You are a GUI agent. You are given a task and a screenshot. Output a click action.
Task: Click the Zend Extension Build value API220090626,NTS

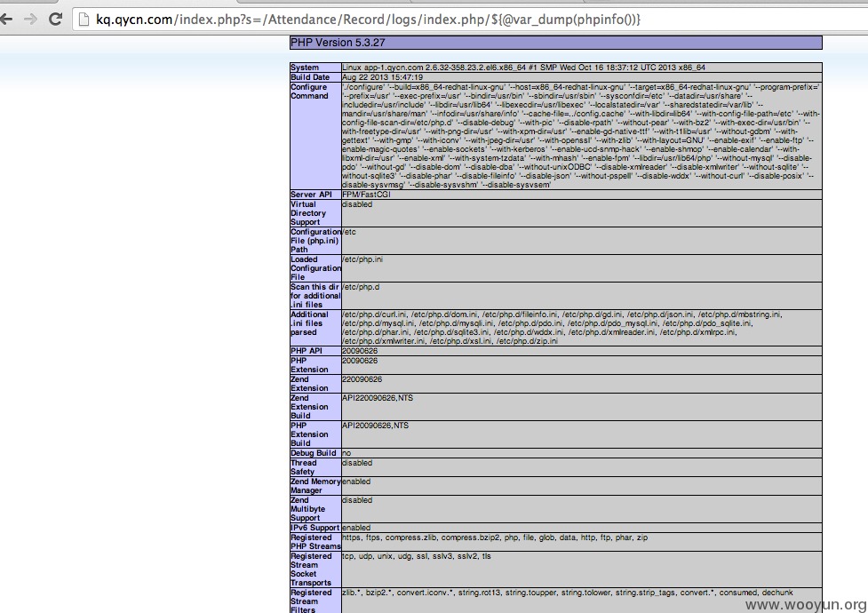(x=378, y=398)
